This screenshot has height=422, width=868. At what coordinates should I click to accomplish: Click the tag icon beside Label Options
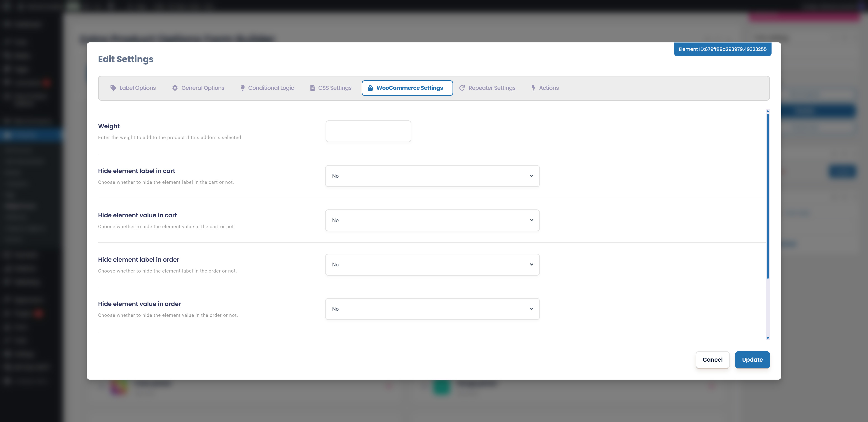(113, 88)
